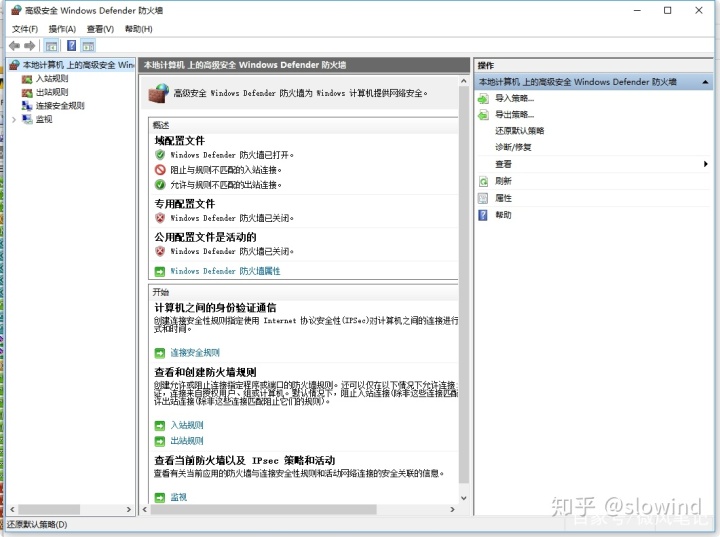Toggle the console tree pane icon
The height and width of the screenshot is (537, 720).
51,45
